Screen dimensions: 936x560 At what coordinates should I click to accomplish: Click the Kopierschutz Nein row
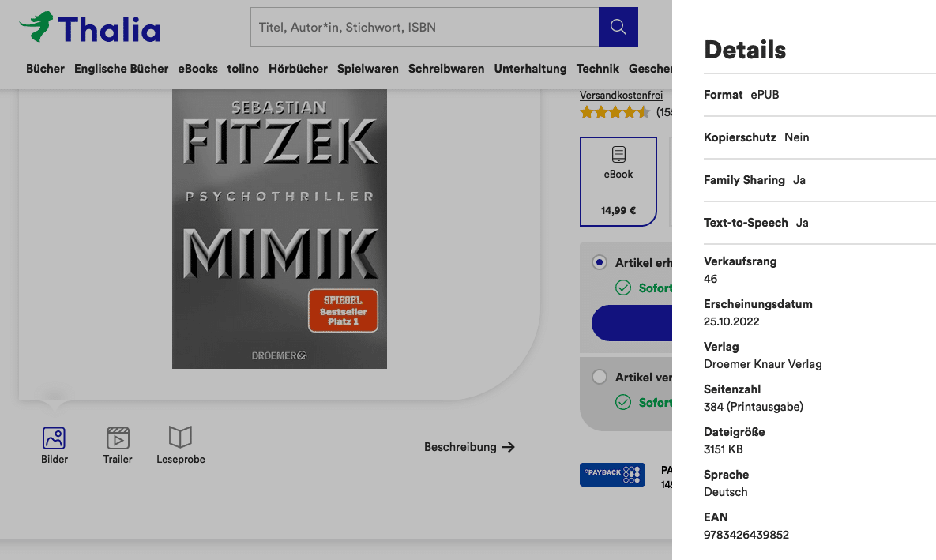[820, 137]
